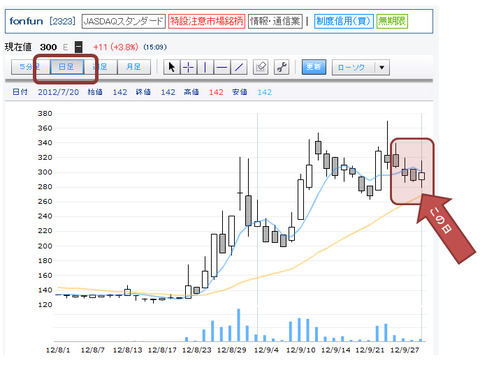Click the 12/8/23 date axis label
The width and height of the screenshot is (480, 372).
(x=197, y=350)
